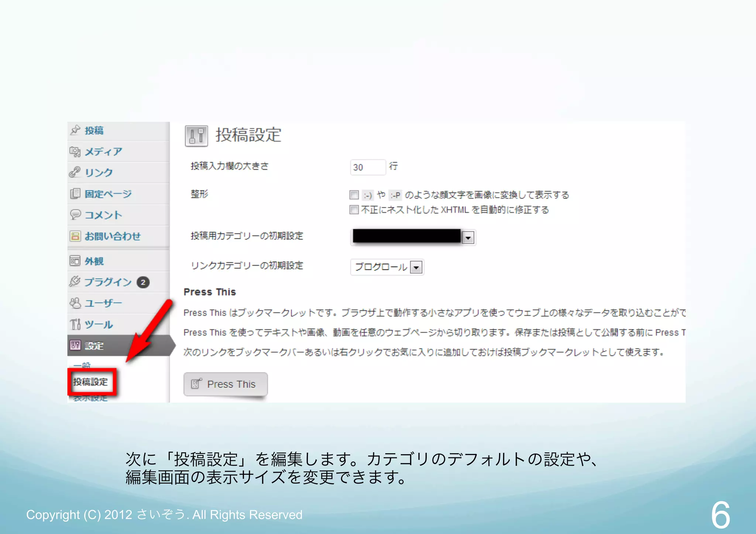
Task: Click the media icon beside メディア
Action: pos(75,151)
